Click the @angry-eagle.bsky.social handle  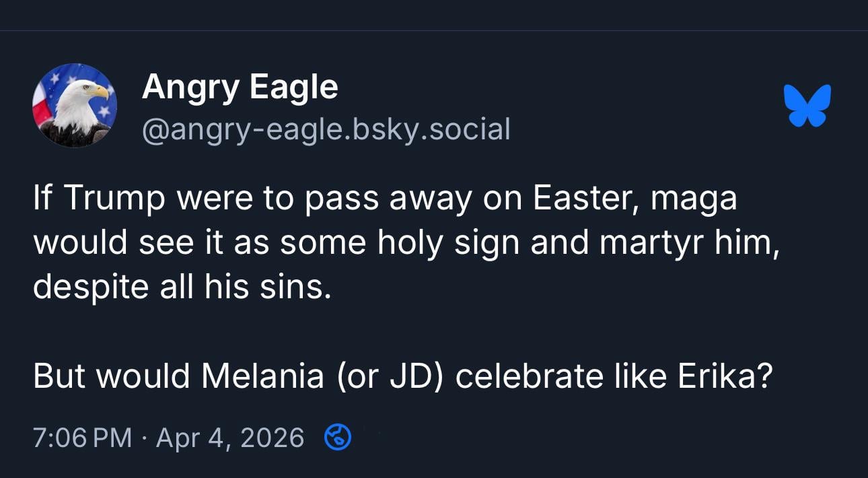coord(326,129)
